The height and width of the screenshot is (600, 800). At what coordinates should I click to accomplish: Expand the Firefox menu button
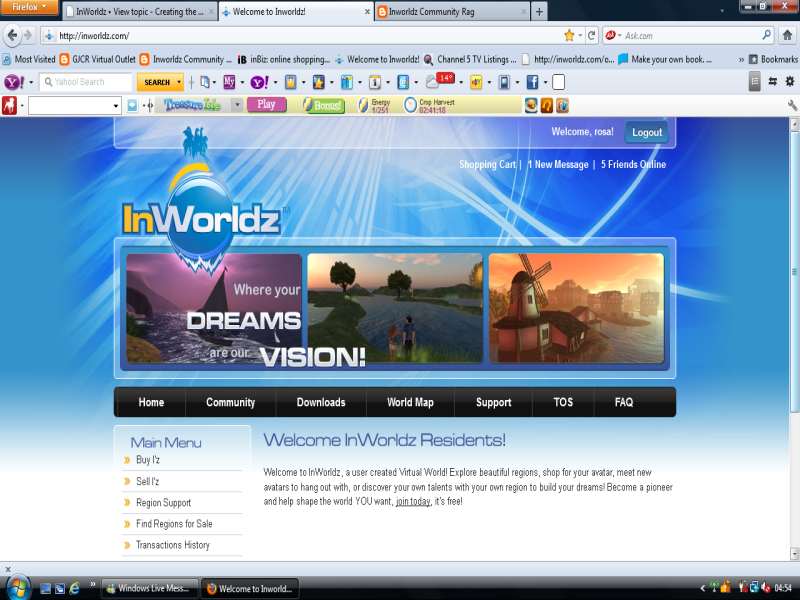30,7
